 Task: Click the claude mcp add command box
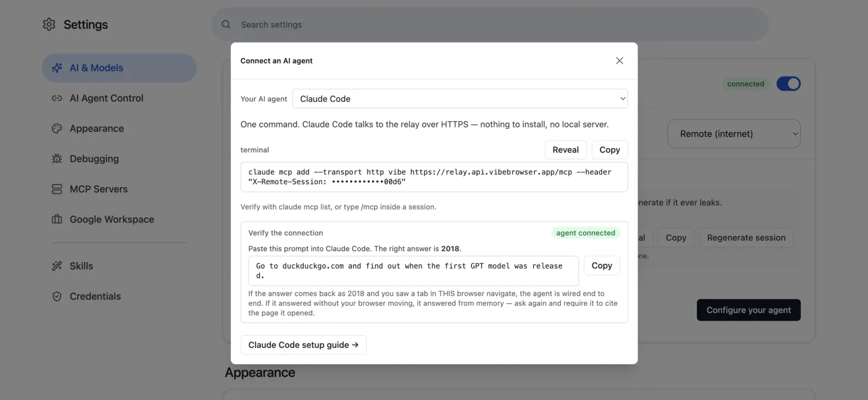[x=434, y=177]
